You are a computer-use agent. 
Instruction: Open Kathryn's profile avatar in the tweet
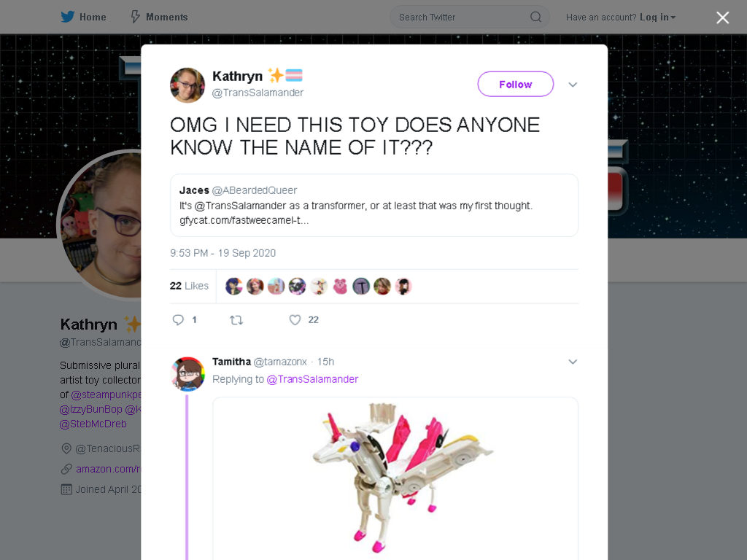(187, 85)
